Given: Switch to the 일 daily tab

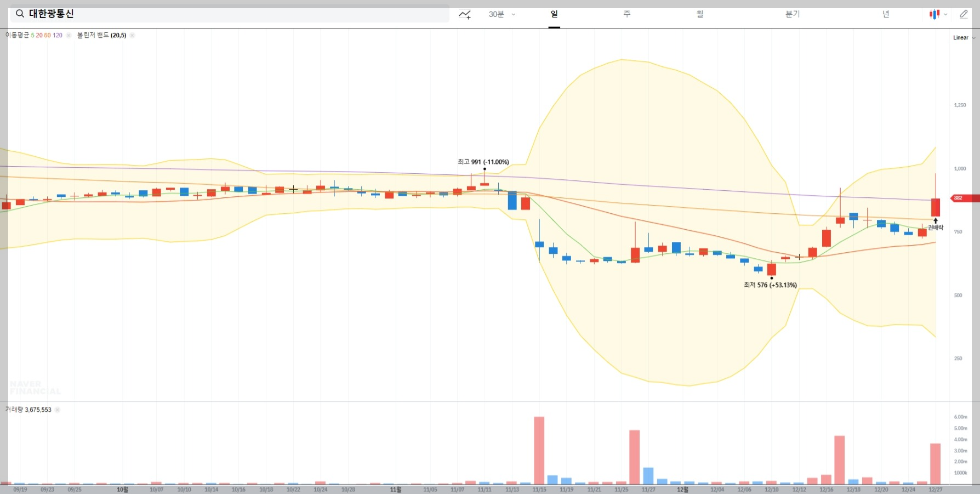Looking at the screenshot, I should pos(554,14).
